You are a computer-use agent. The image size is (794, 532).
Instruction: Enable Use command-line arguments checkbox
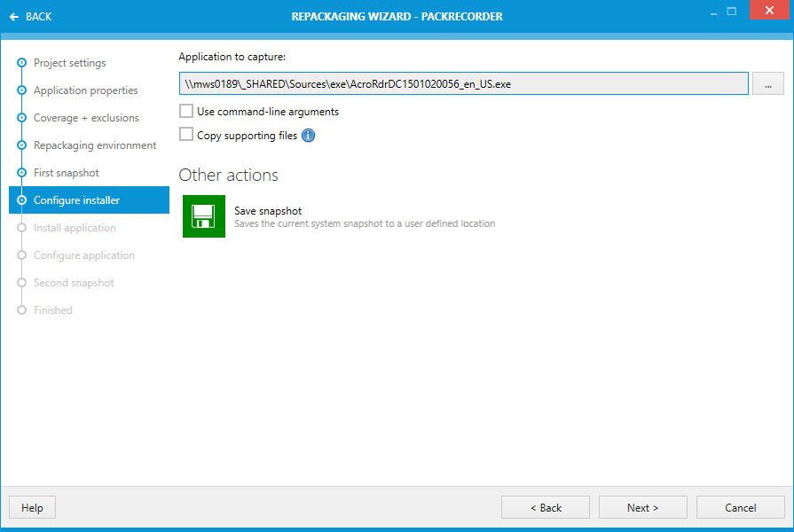186,112
